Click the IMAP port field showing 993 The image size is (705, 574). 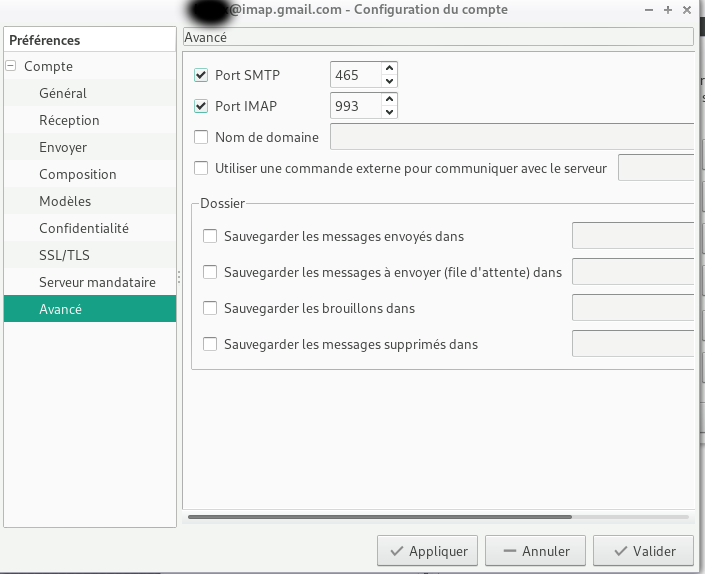point(356,106)
